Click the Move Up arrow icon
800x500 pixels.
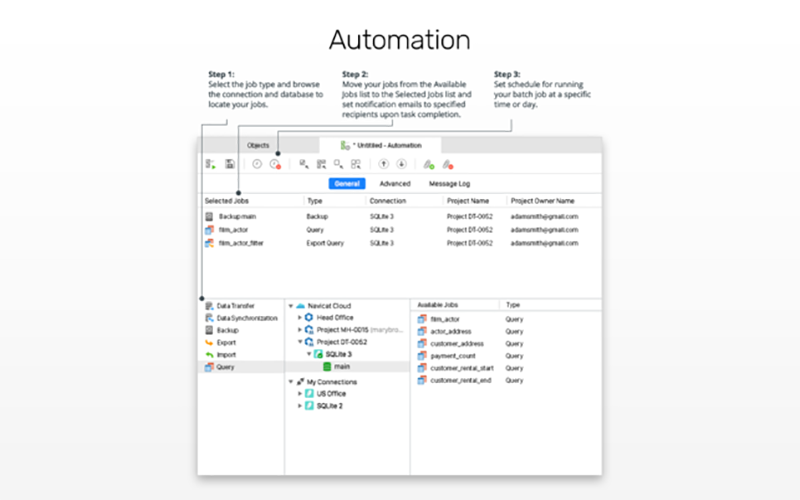coord(384,164)
